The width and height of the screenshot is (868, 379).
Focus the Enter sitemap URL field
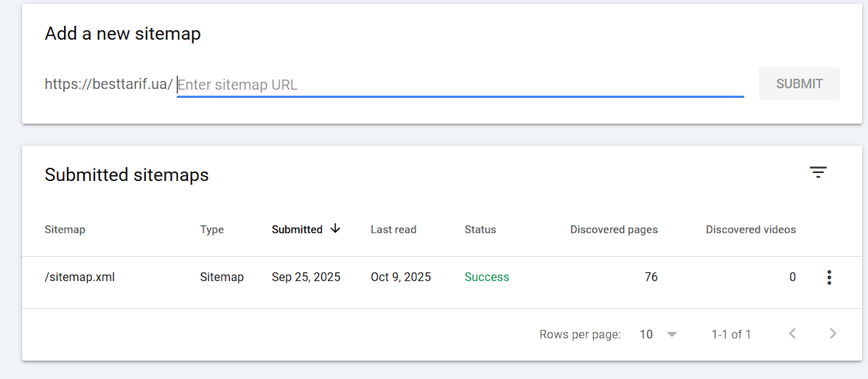coord(460,85)
